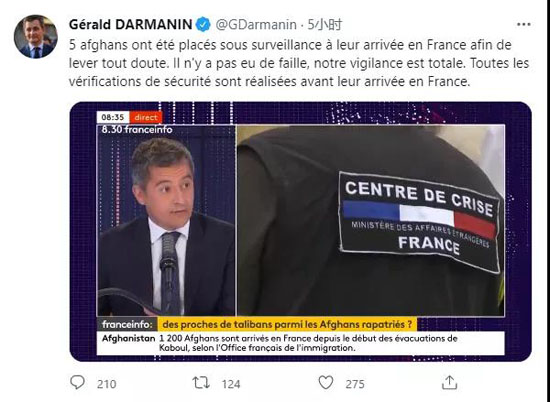The width and height of the screenshot is (550, 402).
Task: Click the yellow franceinfo headline banner
Action: (287, 324)
